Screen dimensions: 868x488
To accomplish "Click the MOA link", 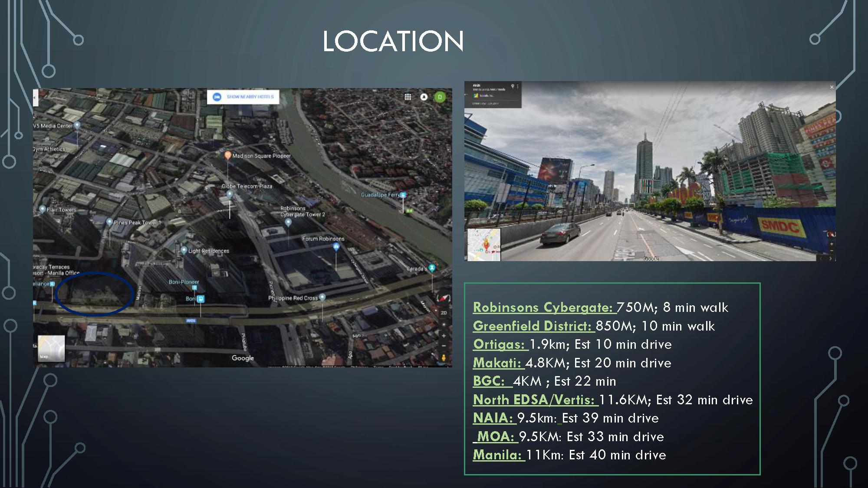I will pos(496,436).
